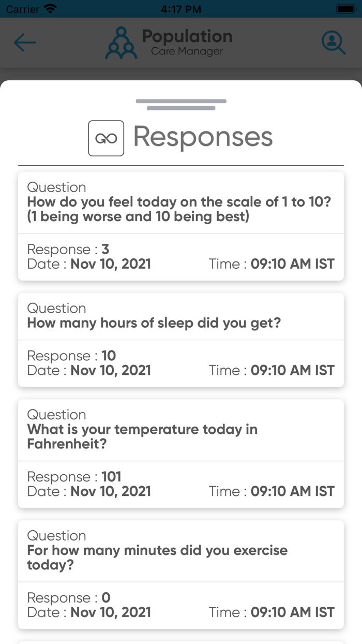Tap the battery status icon
362x644 pixels.
[345, 9]
